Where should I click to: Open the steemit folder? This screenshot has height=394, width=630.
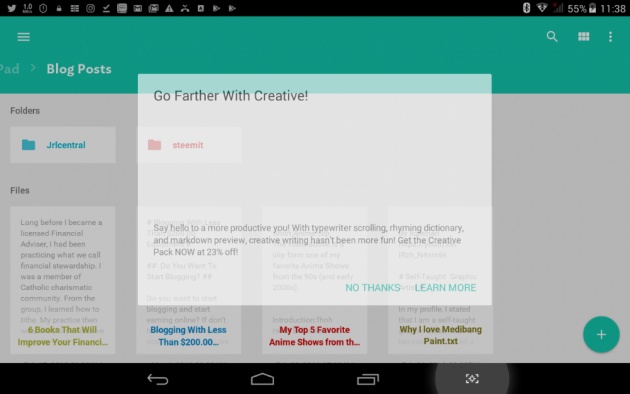(x=189, y=145)
